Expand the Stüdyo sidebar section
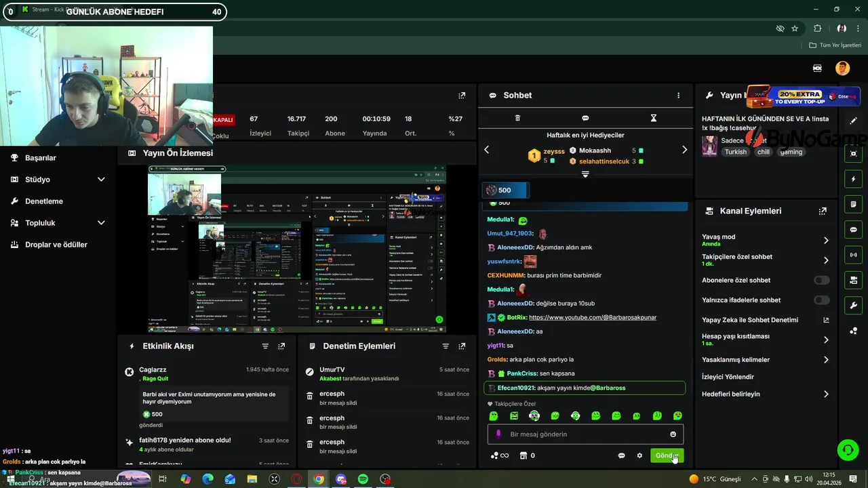The width and height of the screenshot is (868, 488). (x=101, y=180)
